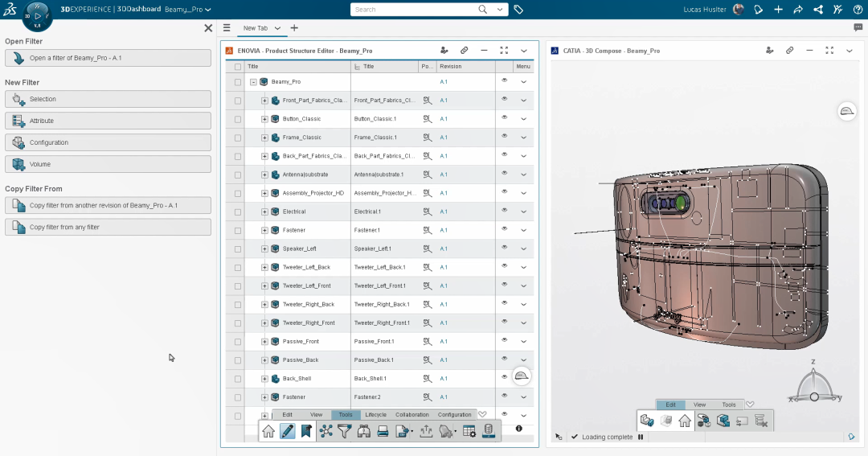The image size is (868, 456).
Task: Click the table settings icon in ENOVIA toolbar
Action: pyautogui.click(x=469, y=431)
